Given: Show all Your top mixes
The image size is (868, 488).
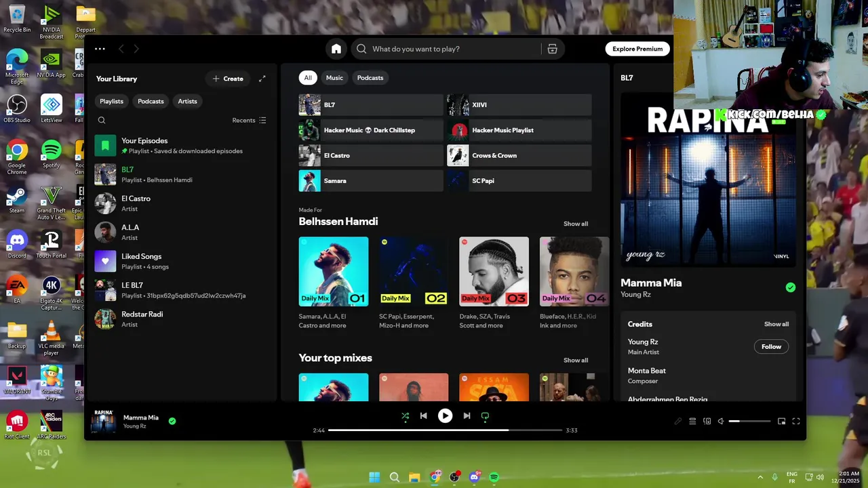Looking at the screenshot, I should 576,360.
